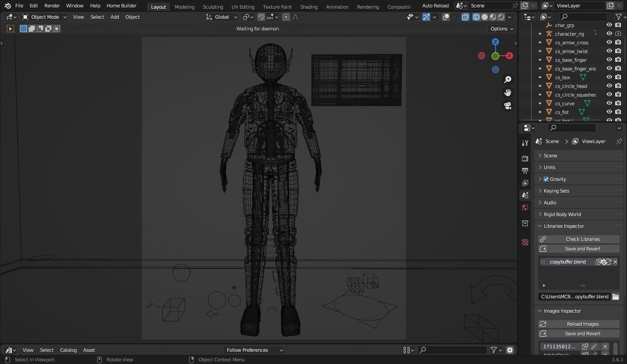Open Scene properties tab

(525, 195)
